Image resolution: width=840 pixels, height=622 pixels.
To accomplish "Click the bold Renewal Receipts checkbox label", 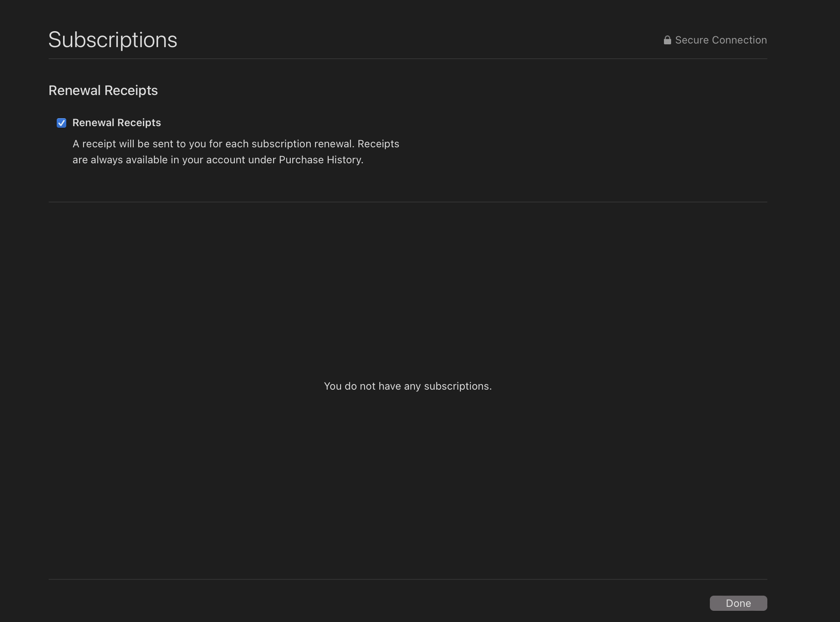I will coord(117,123).
